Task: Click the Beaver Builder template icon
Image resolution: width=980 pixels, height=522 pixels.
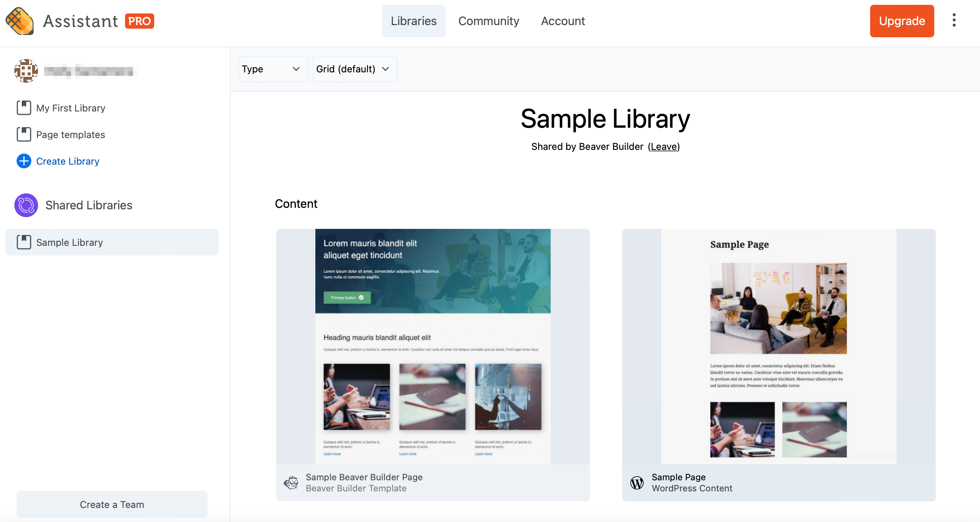Action: point(291,482)
